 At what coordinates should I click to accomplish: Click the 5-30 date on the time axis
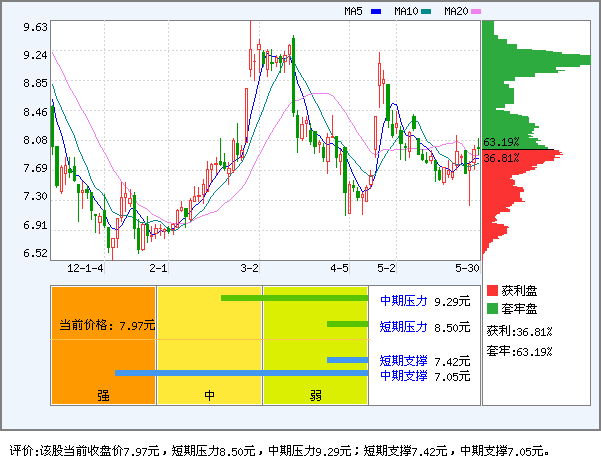(x=467, y=269)
